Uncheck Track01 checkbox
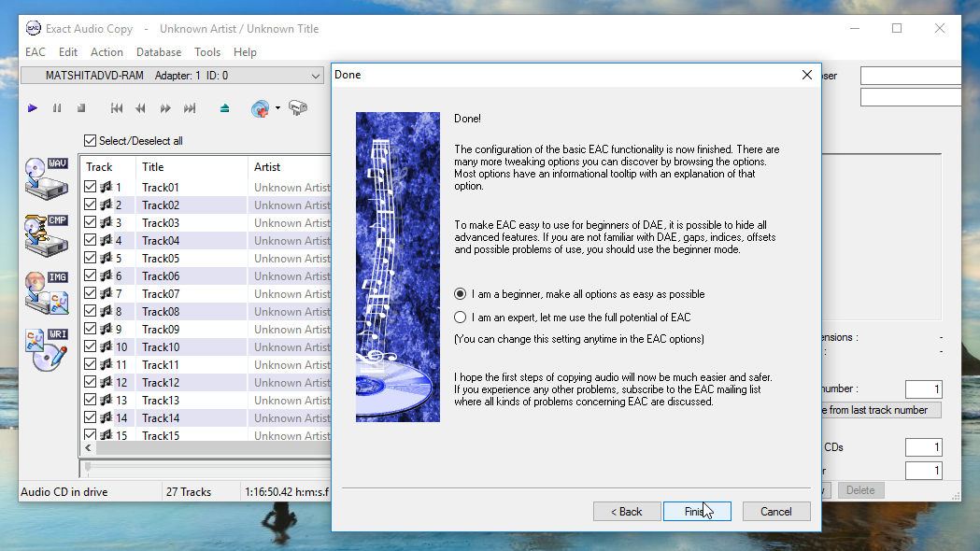 [x=90, y=187]
